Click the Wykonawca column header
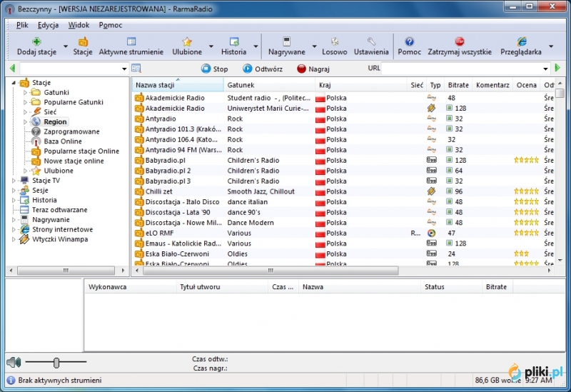This screenshot has width=571, height=392. coord(131,287)
